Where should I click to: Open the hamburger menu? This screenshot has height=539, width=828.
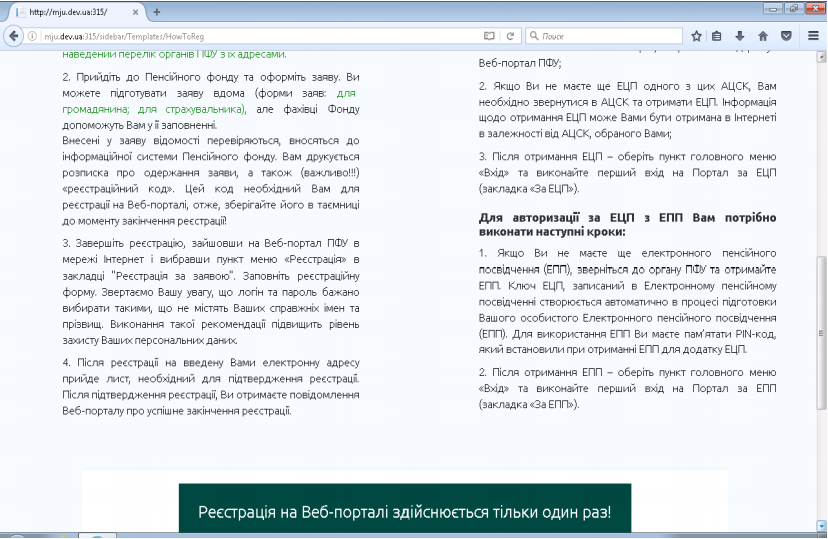pyautogui.click(x=813, y=36)
